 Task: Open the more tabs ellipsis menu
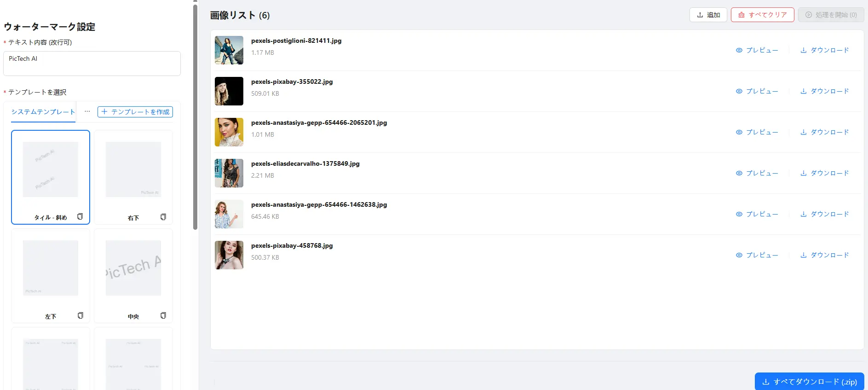(x=87, y=111)
